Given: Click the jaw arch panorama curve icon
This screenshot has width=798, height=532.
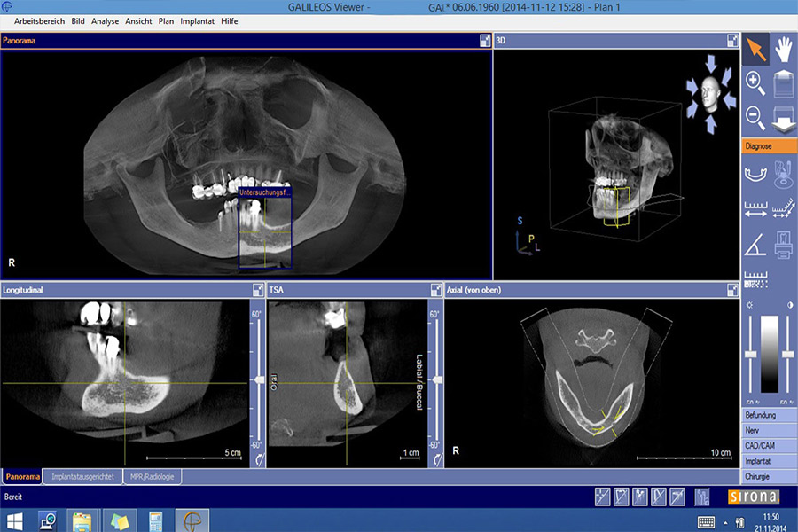Looking at the screenshot, I should 755,174.
